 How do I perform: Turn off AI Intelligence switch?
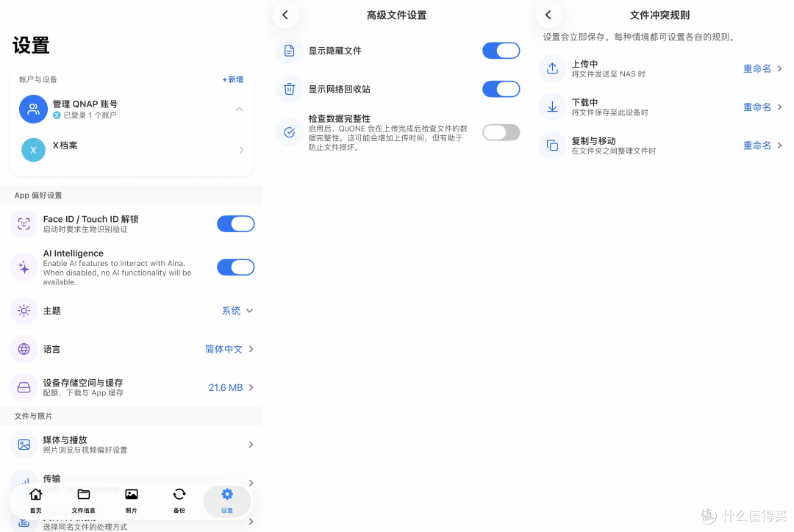point(235,267)
